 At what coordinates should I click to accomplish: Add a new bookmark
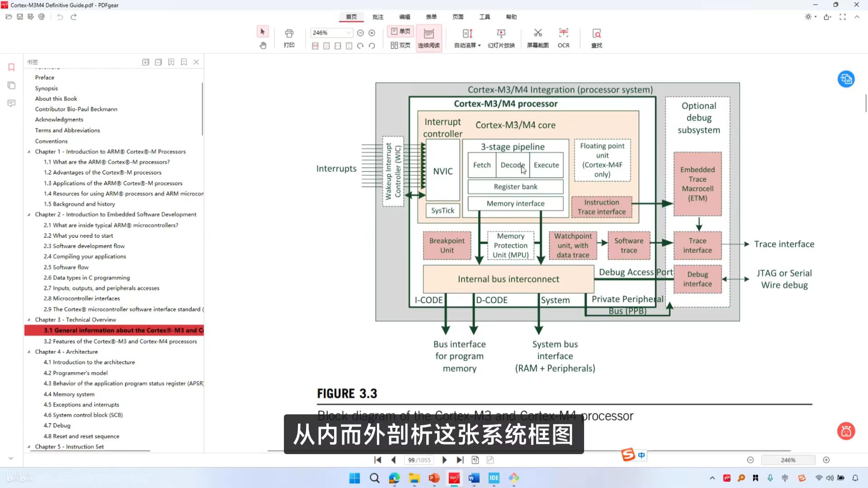coord(171,62)
